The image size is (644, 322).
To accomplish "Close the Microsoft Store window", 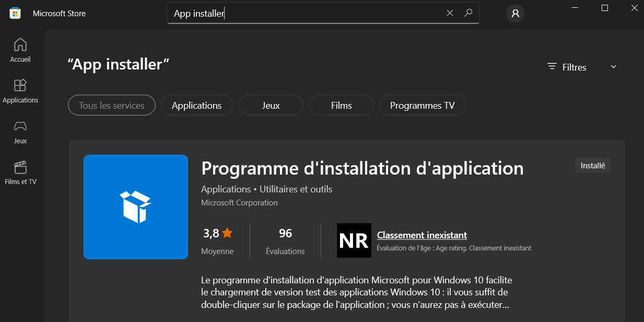I will point(633,8).
